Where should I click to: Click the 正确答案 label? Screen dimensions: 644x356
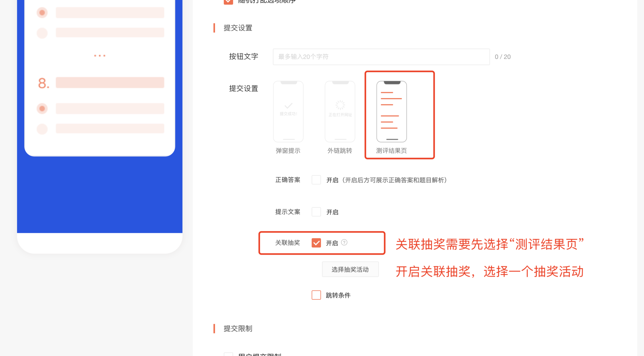(287, 180)
